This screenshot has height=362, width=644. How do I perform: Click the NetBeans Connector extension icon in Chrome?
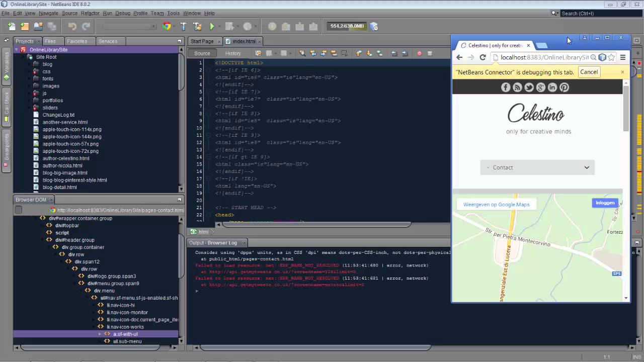602,57
